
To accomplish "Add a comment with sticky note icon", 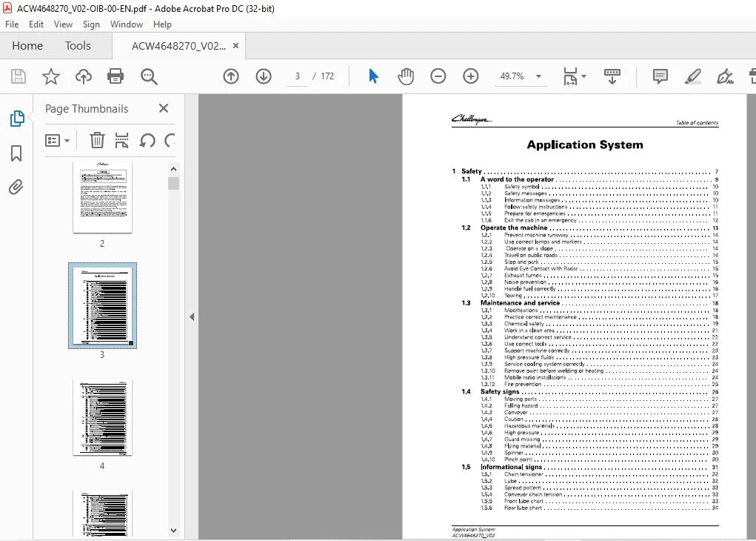I will pyautogui.click(x=660, y=76).
